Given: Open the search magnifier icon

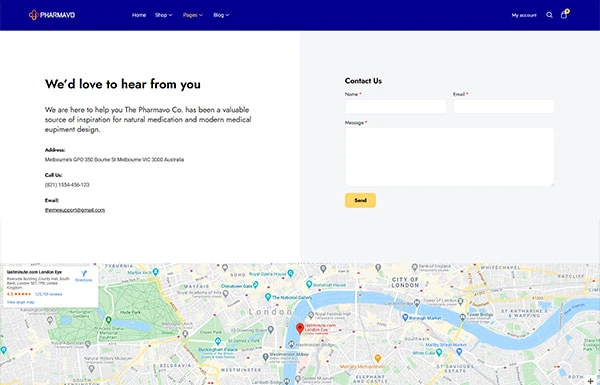Looking at the screenshot, I should (x=549, y=15).
